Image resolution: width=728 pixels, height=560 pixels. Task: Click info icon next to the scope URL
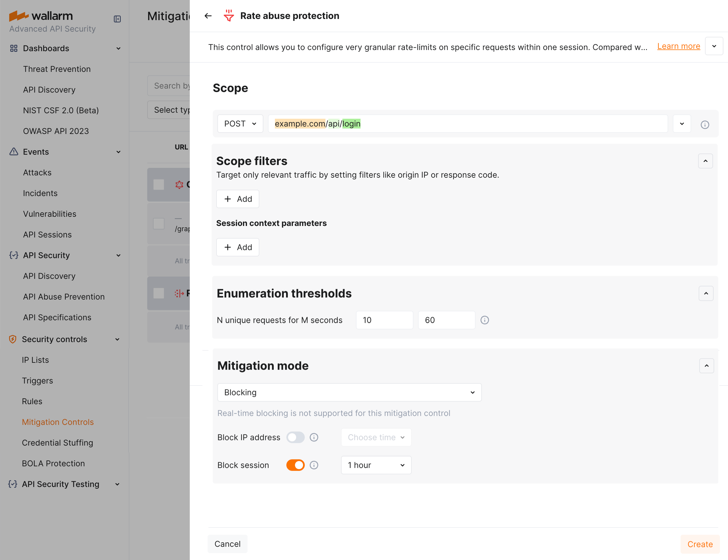(705, 125)
